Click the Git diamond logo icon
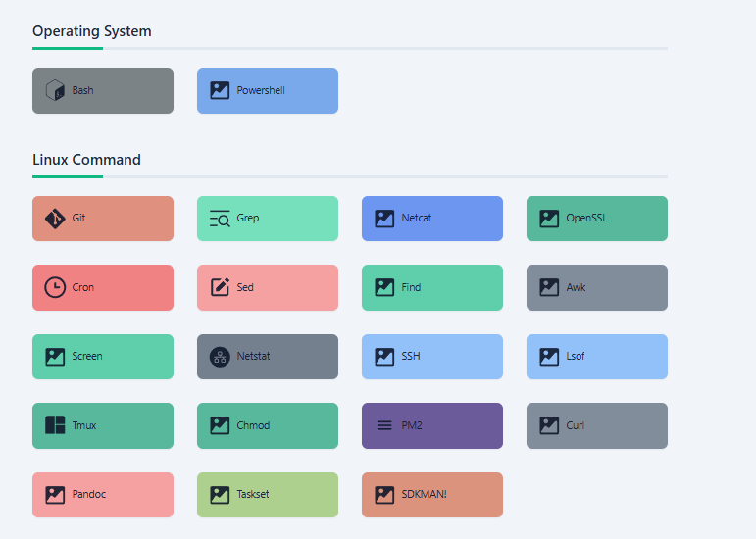Screen dimensions: 756x539 click(55, 219)
